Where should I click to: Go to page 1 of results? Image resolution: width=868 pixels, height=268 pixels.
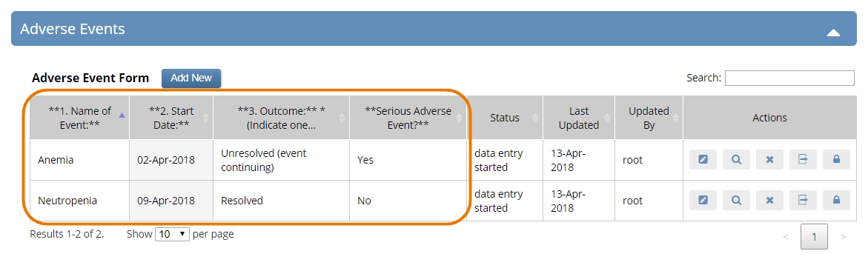[x=814, y=236]
